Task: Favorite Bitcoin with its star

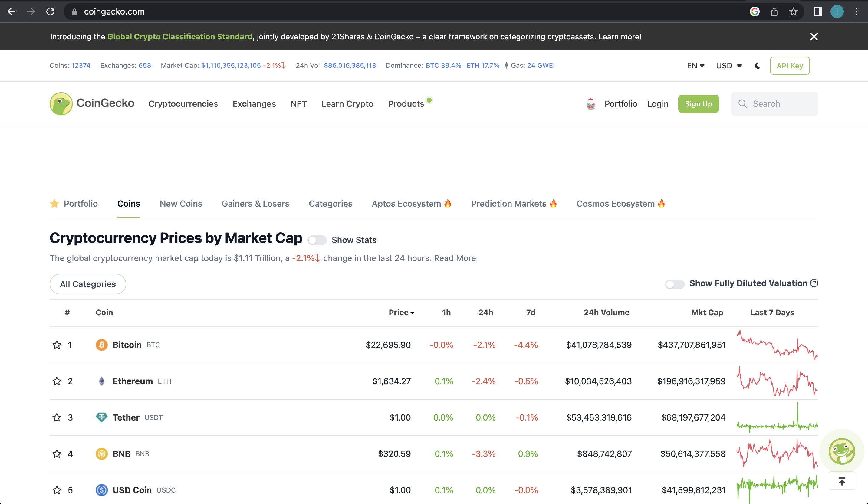Action: tap(57, 345)
